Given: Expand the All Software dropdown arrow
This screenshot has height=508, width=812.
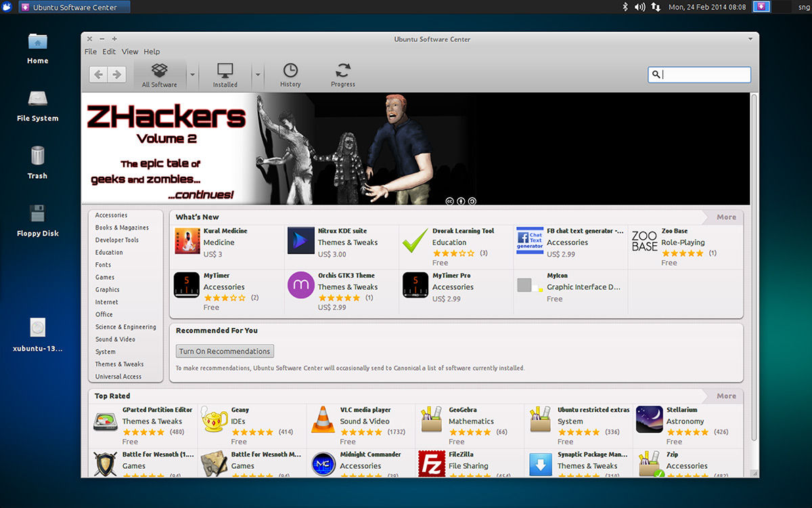Looking at the screenshot, I should pos(193,75).
